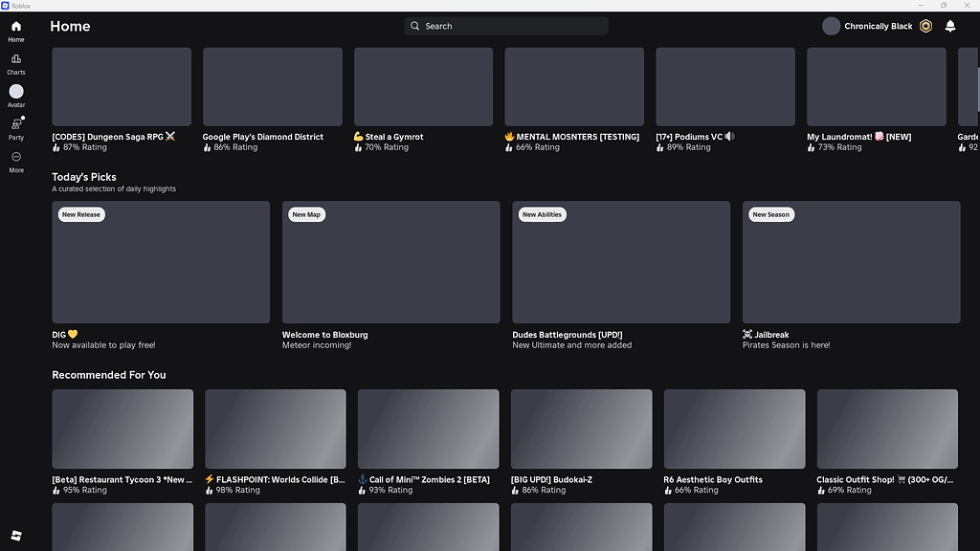Click the search field at the top
Screen dimensions: 980x551
tap(504, 26)
